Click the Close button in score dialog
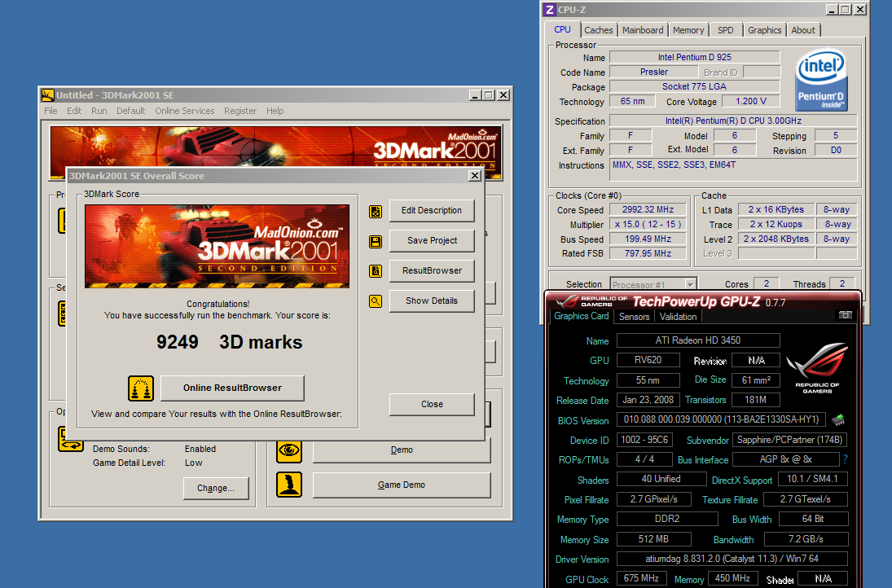This screenshot has width=892, height=588. 432,404
